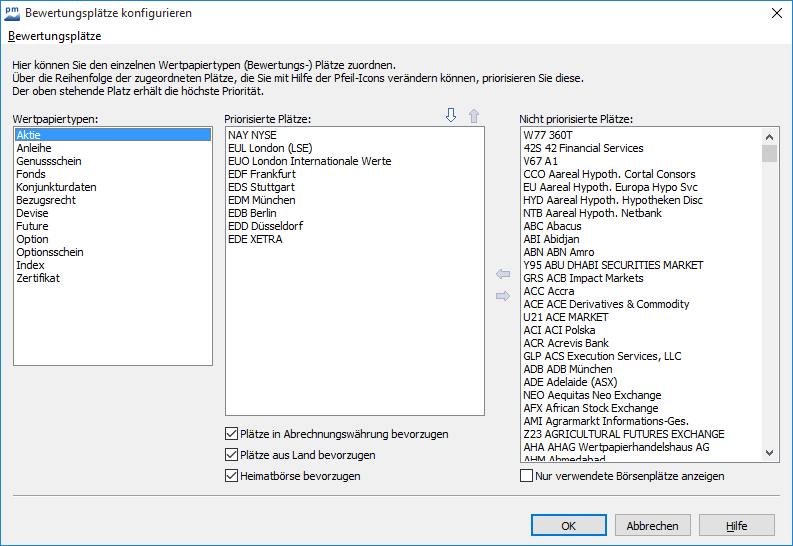Disable 'Heimatbörse bevorzugen' option
Image resolution: width=793 pixels, height=546 pixels.
[x=232, y=477]
